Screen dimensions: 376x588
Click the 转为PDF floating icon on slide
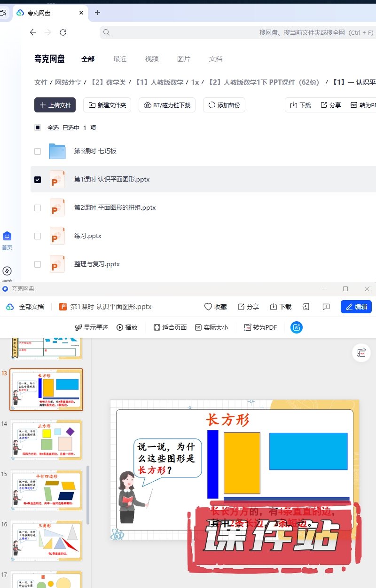pyautogui.click(x=361, y=353)
